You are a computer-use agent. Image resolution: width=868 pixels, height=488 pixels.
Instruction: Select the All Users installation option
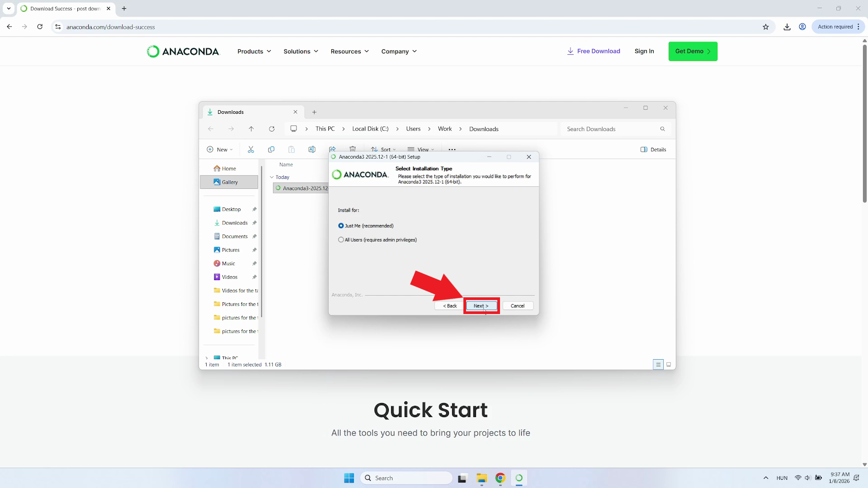[341, 239]
